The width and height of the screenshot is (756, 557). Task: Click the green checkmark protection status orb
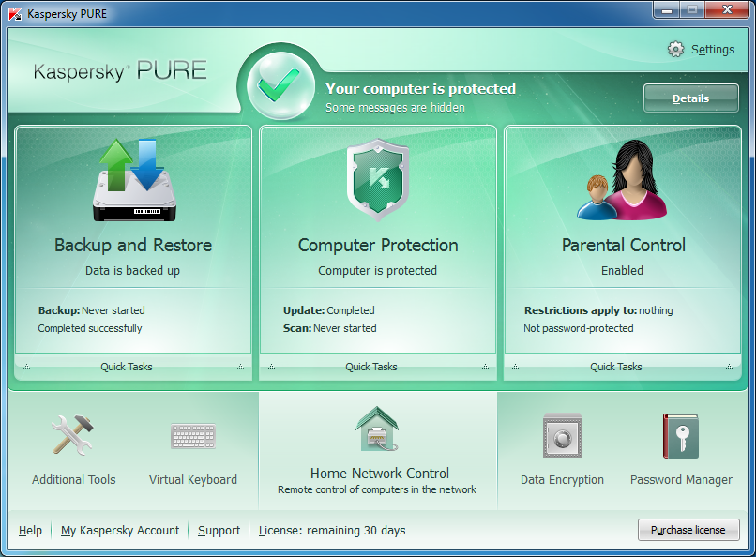tap(281, 85)
